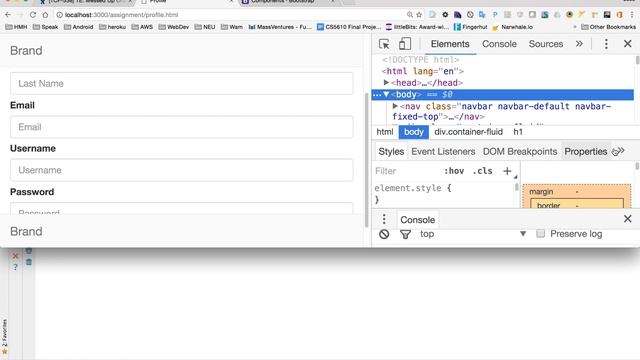Open the Narwhale.io bookmark
640x360 pixels.
[x=513, y=27]
